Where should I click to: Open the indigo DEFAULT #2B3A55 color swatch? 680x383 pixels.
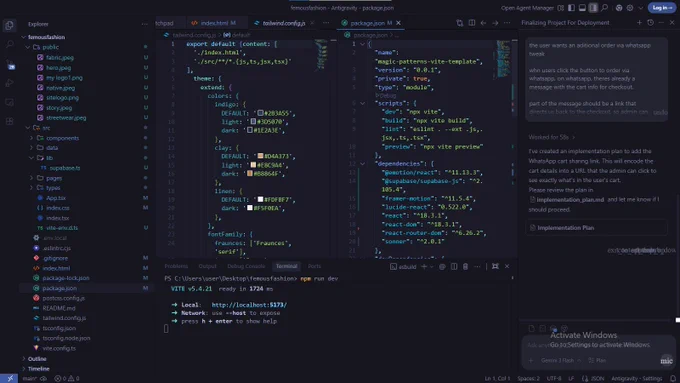(260, 113)
